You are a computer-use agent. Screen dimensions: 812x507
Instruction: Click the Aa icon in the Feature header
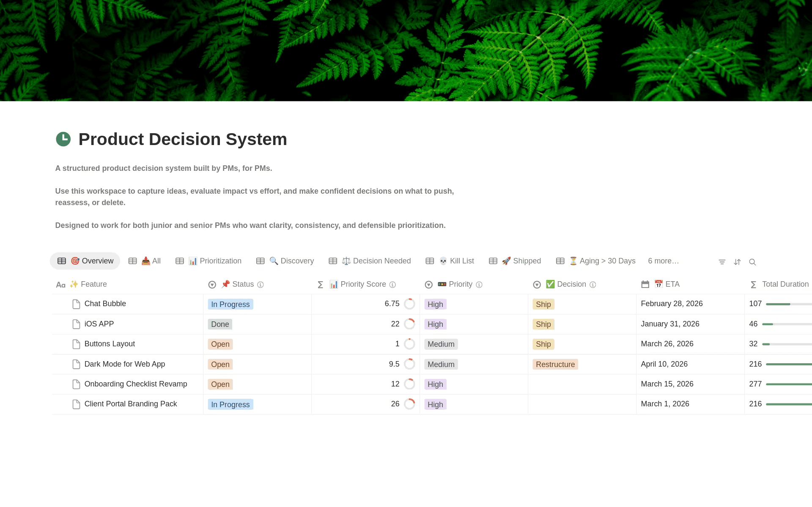coord(60,284)
